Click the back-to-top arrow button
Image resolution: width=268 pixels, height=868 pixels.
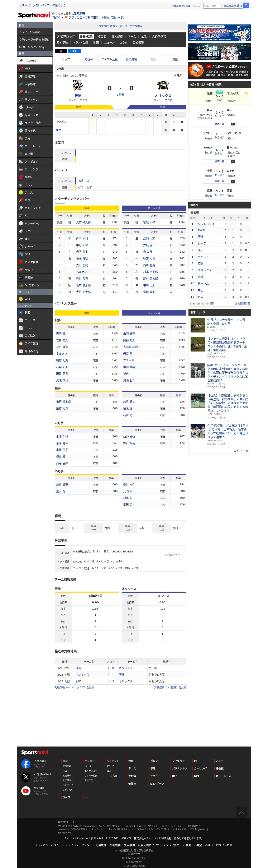(x=241, y=812)
